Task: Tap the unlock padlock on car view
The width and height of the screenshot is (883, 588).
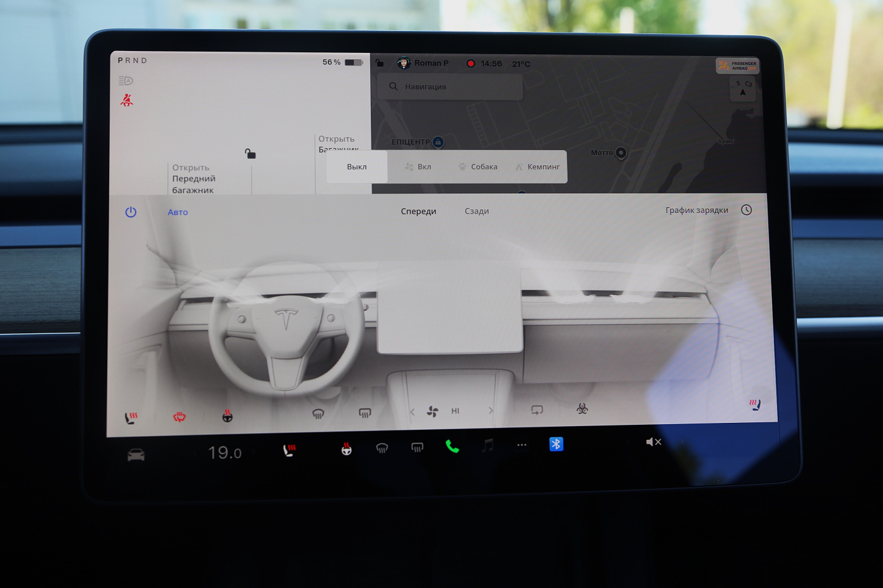Action: tap(250, 154)
